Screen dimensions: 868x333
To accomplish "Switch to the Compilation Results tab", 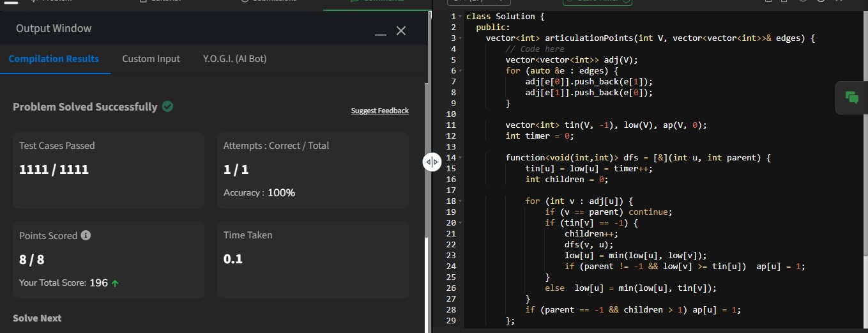I will click(x=54, y=59).
